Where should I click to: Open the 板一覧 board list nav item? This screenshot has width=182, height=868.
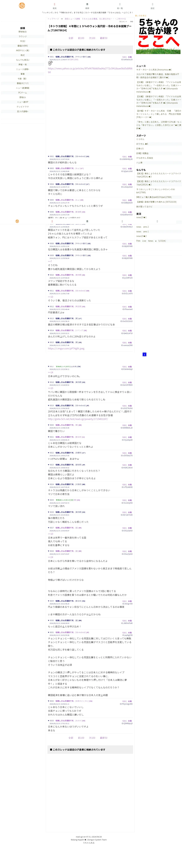point(120,6)
